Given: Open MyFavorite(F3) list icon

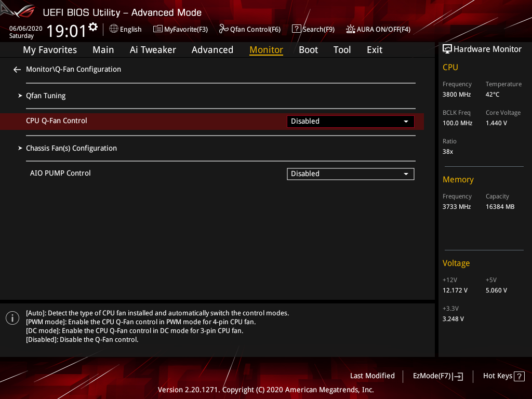Looking at the screenshot, I should 158,29.
